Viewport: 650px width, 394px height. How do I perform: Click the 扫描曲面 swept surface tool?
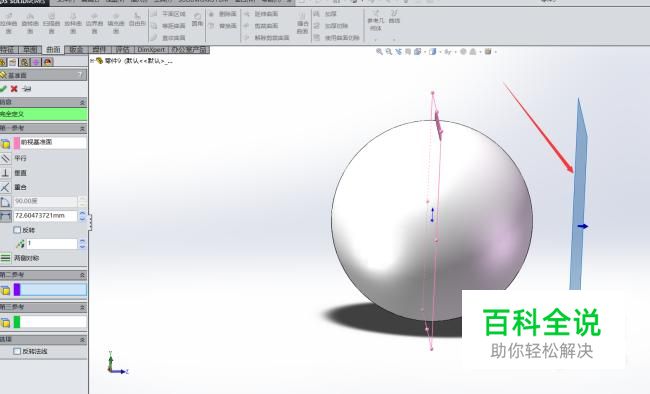[51, 23]
